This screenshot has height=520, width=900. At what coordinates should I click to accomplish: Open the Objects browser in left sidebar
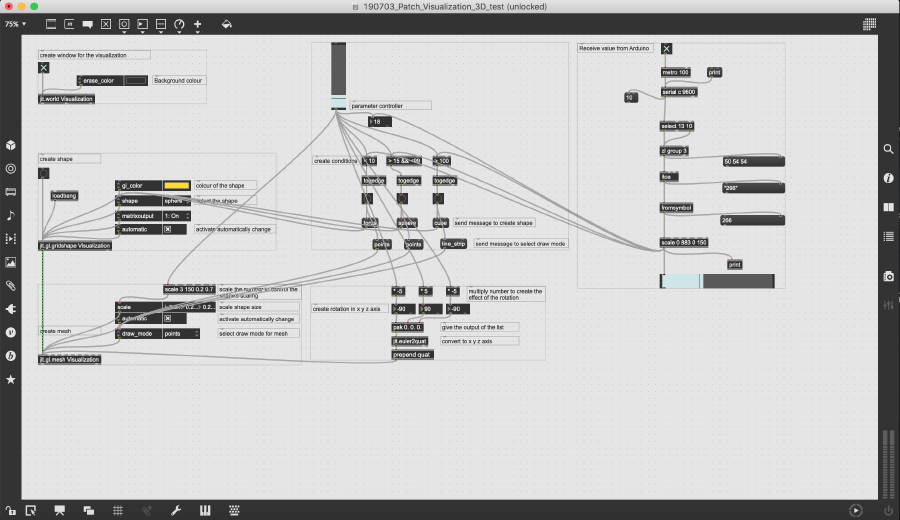[11, 145]
